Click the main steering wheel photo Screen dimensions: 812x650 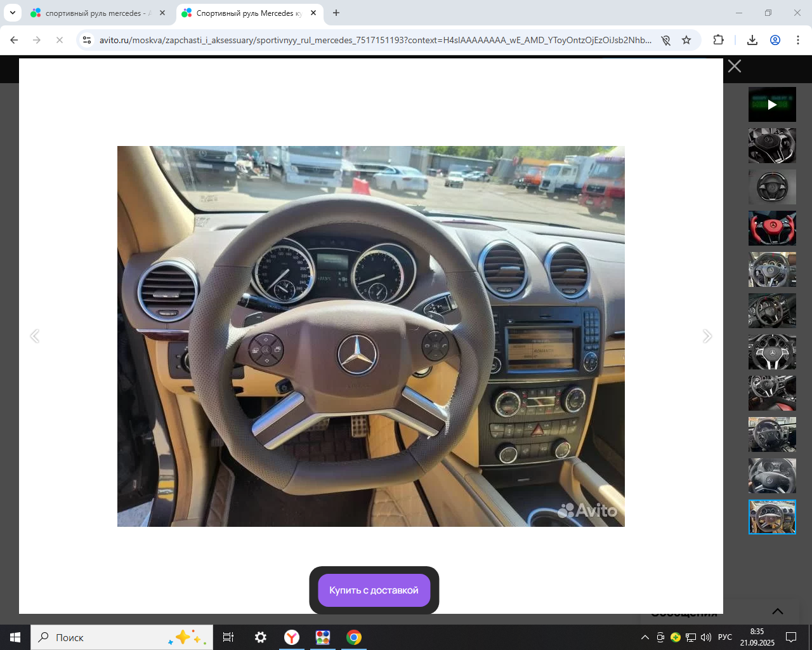click(371, 336)
